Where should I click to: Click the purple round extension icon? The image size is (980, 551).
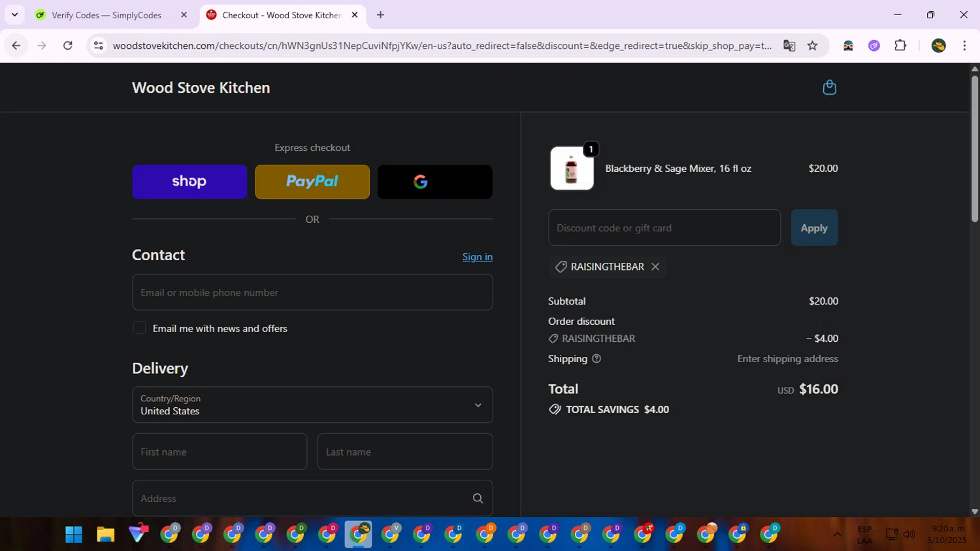[x=874, y=46]
